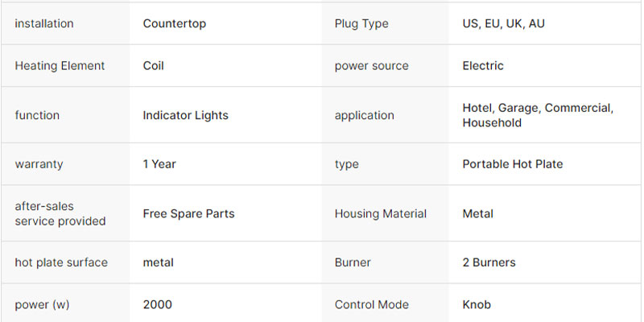
Task: Click 'Hotel, Garage, Commercial, Household' text
Action: tap(538, 115)
